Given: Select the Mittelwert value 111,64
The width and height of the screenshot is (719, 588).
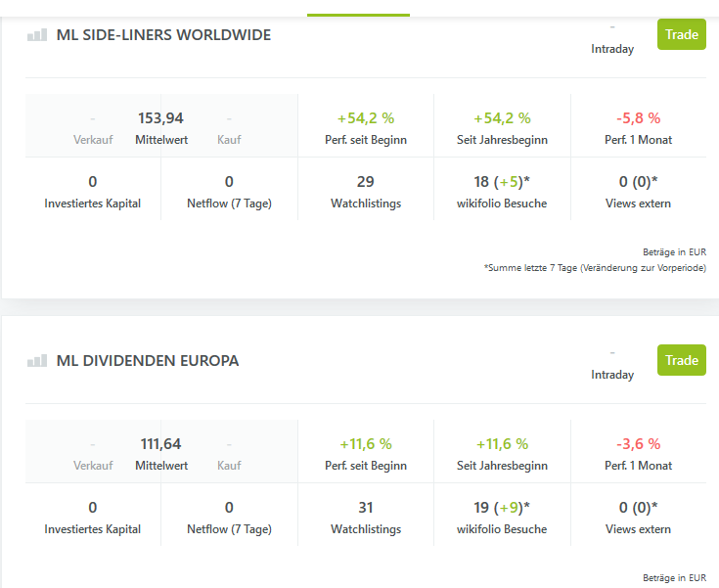Looking at the screenshot, I should pos(161,444).
